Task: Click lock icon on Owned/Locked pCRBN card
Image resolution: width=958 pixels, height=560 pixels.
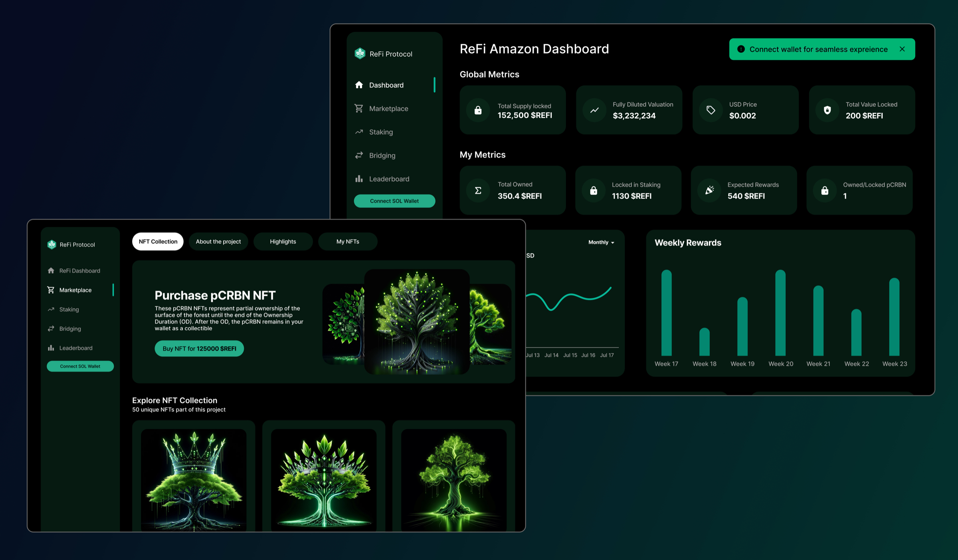Action: click(x=825, y=190)
